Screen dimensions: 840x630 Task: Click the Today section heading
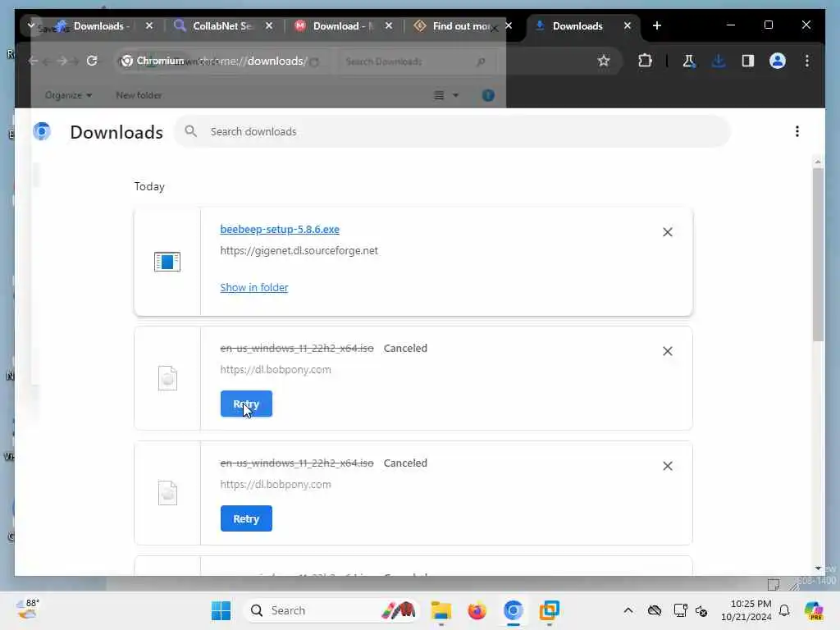click(149, 186)
